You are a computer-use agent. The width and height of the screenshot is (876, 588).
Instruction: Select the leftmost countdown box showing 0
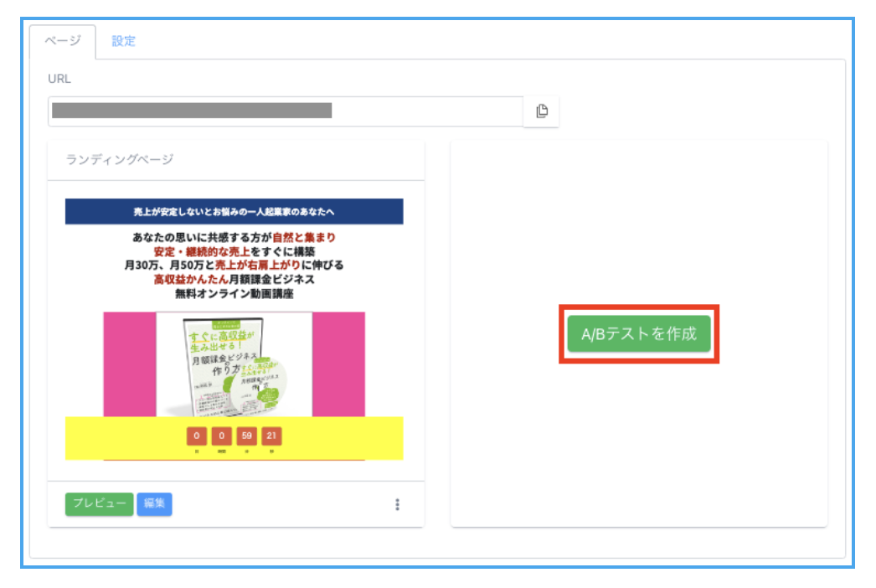pos(197,436)
